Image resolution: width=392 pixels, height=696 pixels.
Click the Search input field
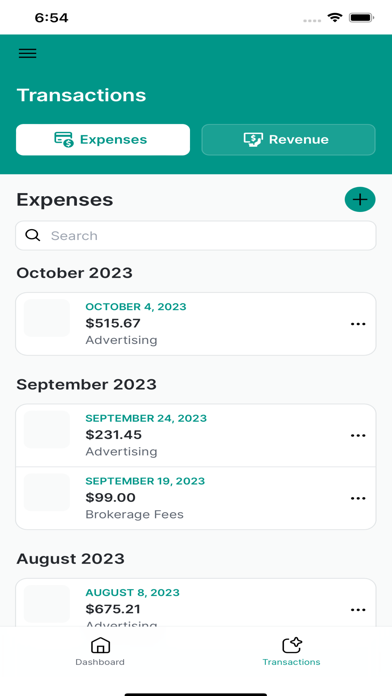(x=196, y=236)
